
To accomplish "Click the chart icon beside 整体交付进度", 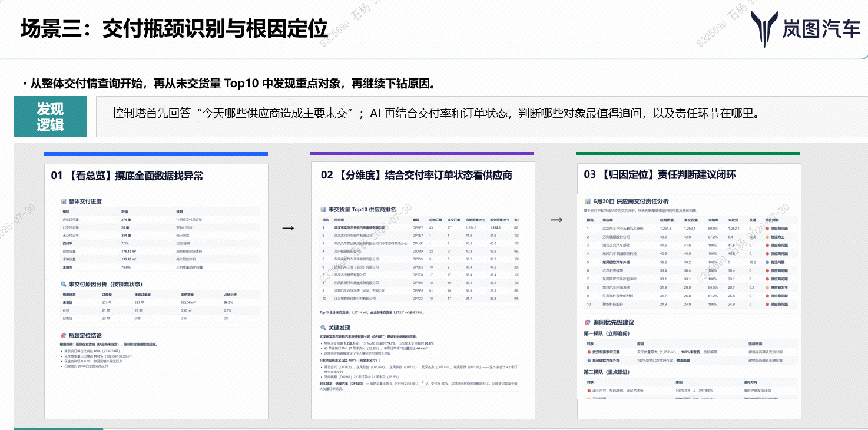I will point(64,201).
